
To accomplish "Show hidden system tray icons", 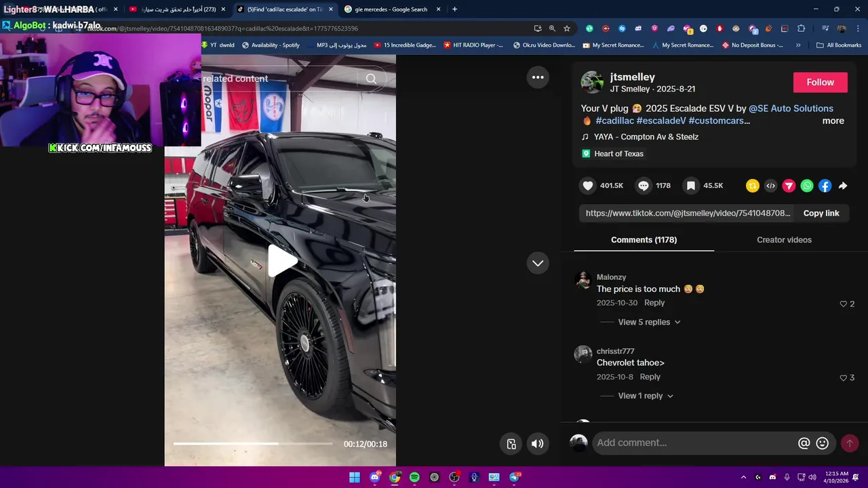I will (743, 478).
